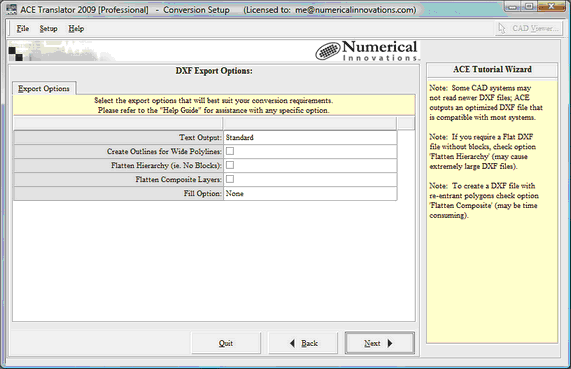Maximize the ACE Translator window

(x=529, y=7)
